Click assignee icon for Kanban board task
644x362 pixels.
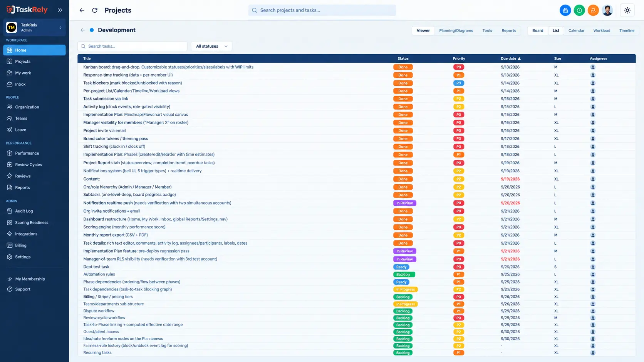(x=593, y=67)
